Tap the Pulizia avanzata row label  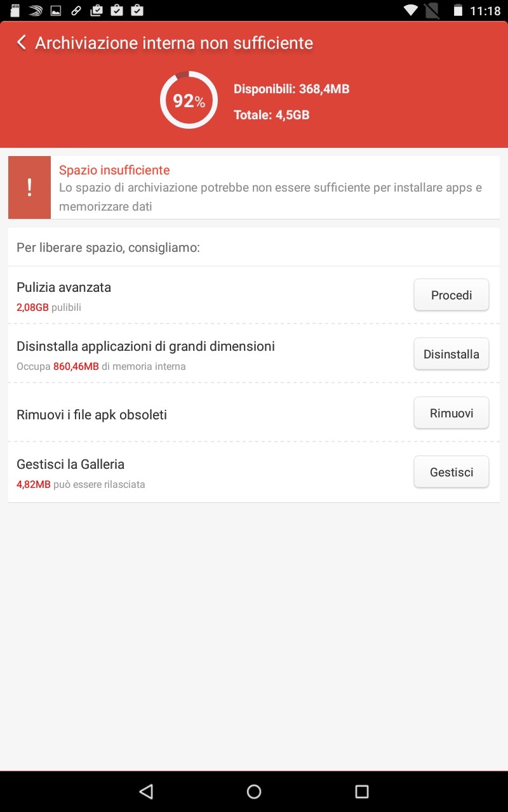63,287
